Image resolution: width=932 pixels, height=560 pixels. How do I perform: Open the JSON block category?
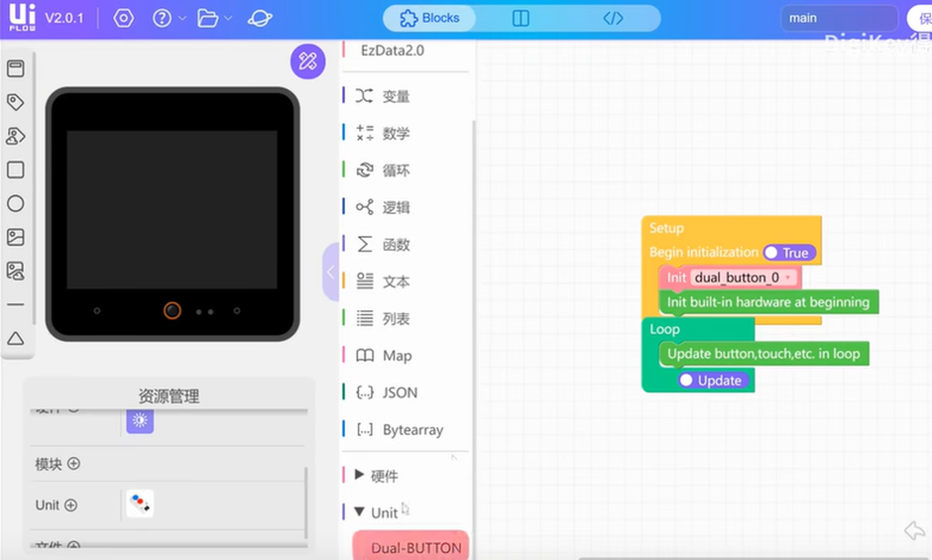click(400, 392)
